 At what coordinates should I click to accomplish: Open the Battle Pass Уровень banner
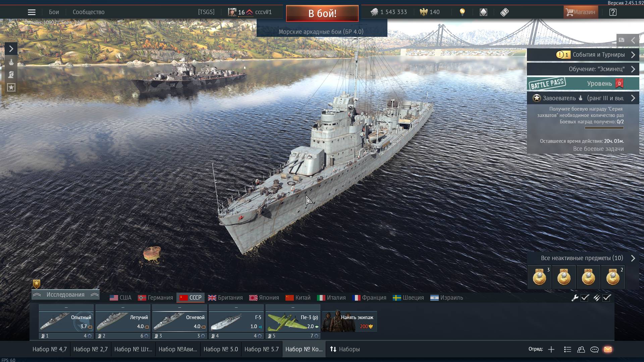point(583,83)
